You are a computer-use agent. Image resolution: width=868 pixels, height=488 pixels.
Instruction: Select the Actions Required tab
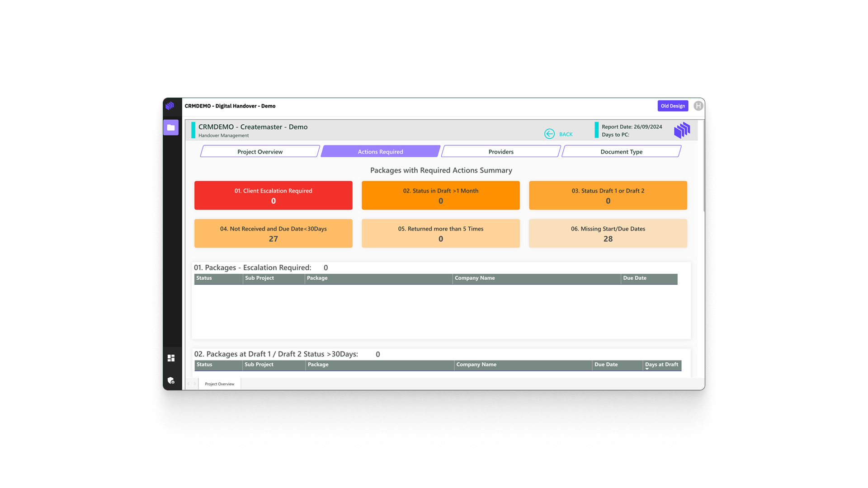pos(379,151)
